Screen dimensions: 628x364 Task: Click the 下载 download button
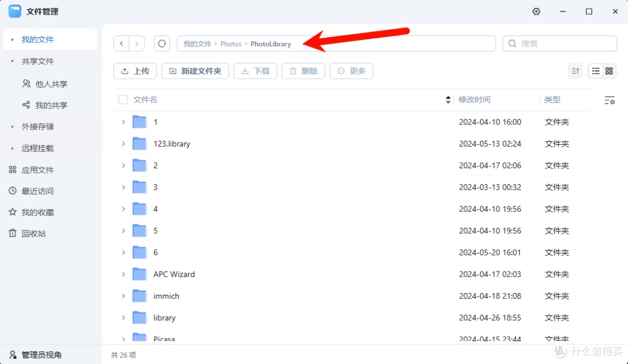(x=255, y=71)
